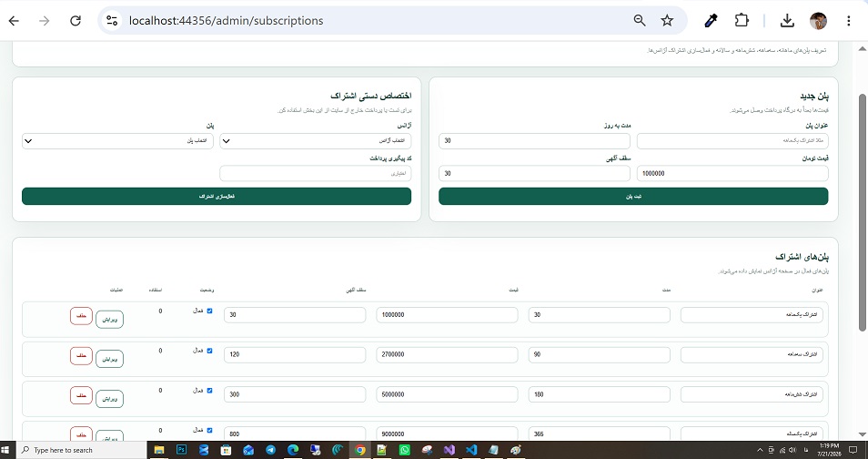Click ویرایش for the 1000000 plan
This screenshot has height=459, width=868.
point(109,320)
